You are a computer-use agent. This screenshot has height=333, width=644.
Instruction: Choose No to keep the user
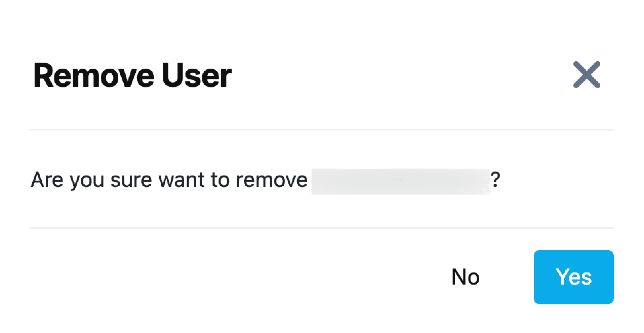click(x=466, y=277)
